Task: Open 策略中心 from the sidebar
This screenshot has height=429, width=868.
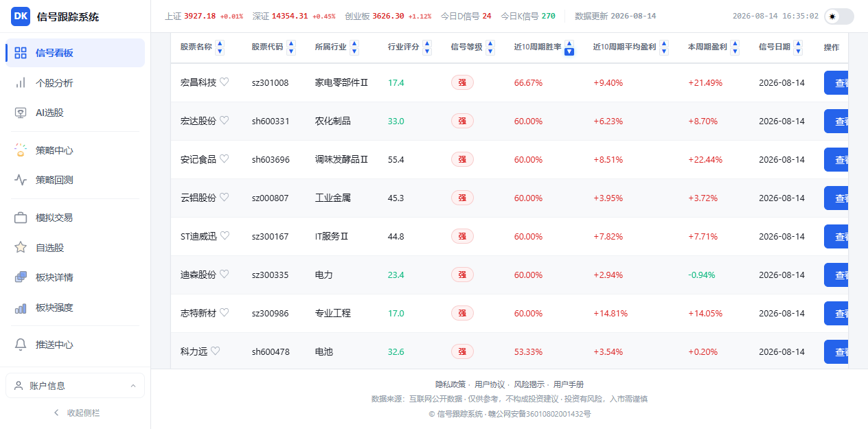Action: 76,150
